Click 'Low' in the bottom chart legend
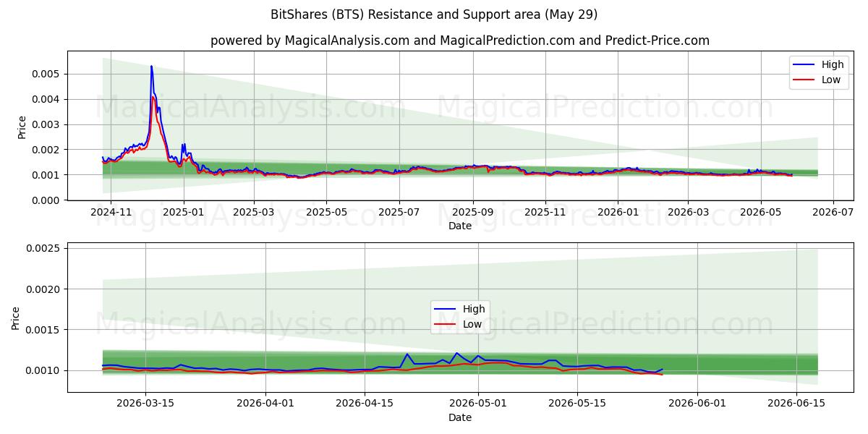This screenshot has width=868, height=434. pos(472,324)
